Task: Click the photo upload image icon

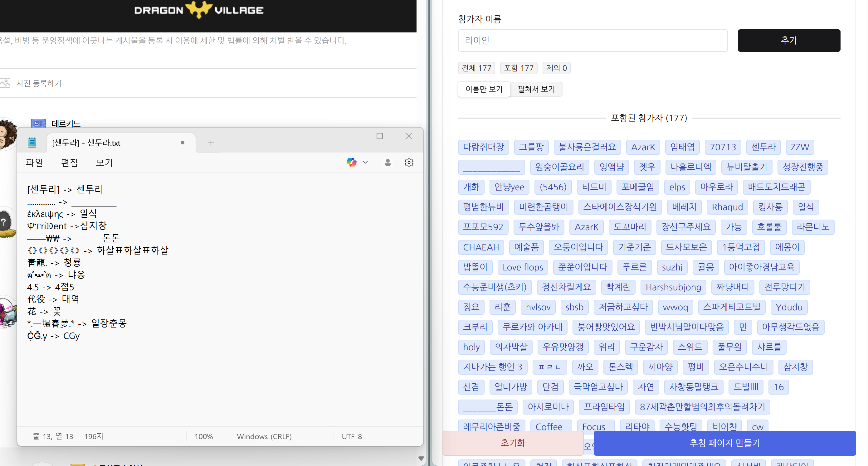Action: point(5,83)
